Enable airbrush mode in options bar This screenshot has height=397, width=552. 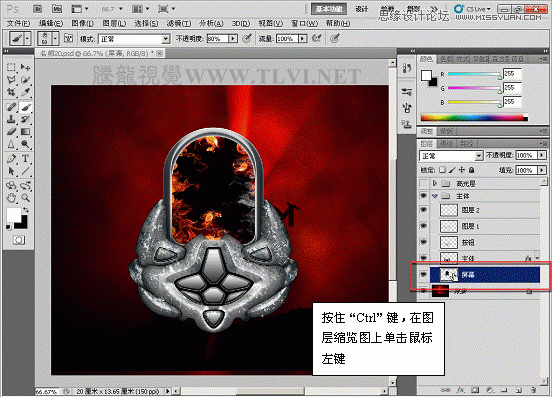317,38
